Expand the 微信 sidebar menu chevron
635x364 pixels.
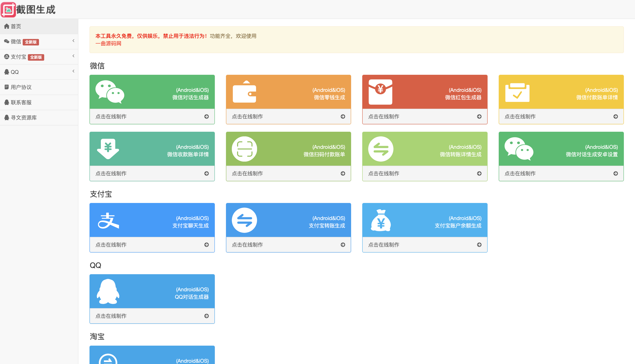coord(73,40)
